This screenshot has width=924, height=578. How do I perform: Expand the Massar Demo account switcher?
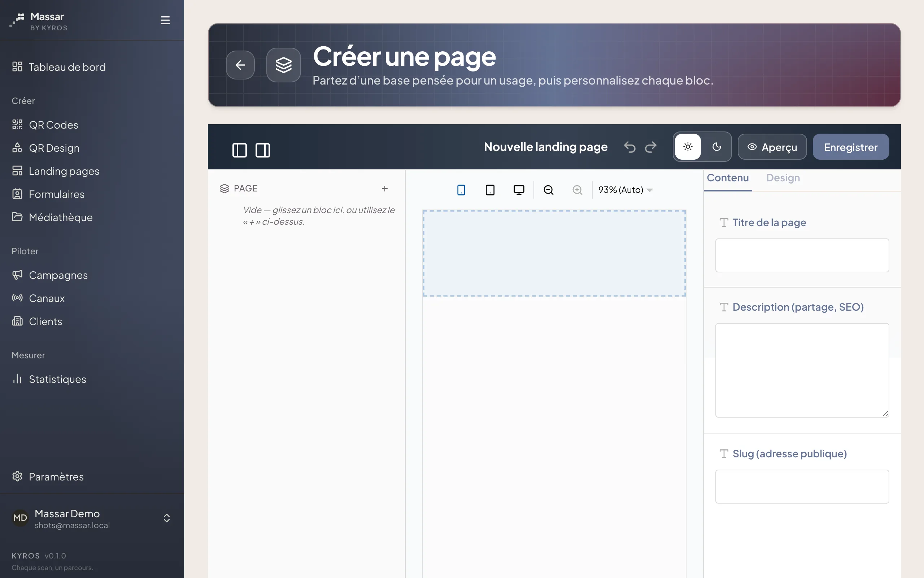click(166, 518)
